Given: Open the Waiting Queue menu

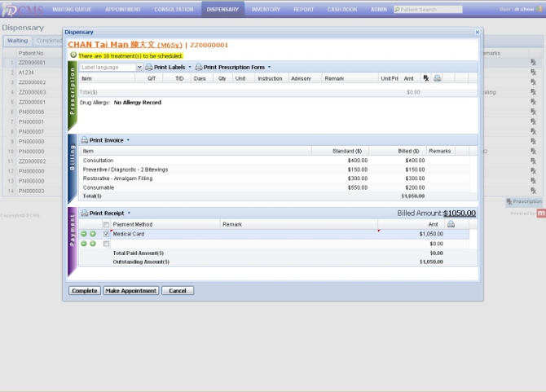Looking at the screenshot, I should (x=72, y=10).
